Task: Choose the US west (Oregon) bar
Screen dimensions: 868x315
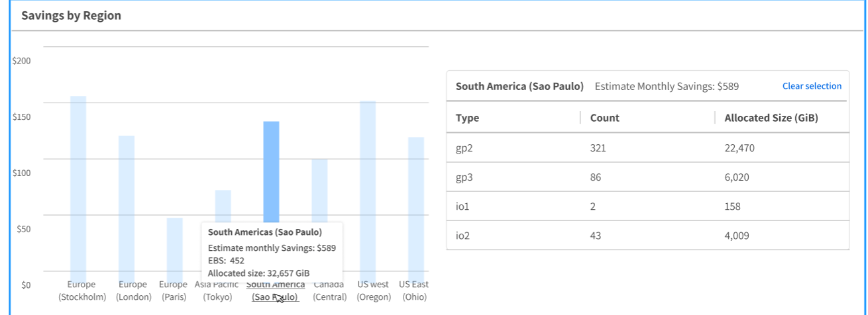Action: point(368,186)
